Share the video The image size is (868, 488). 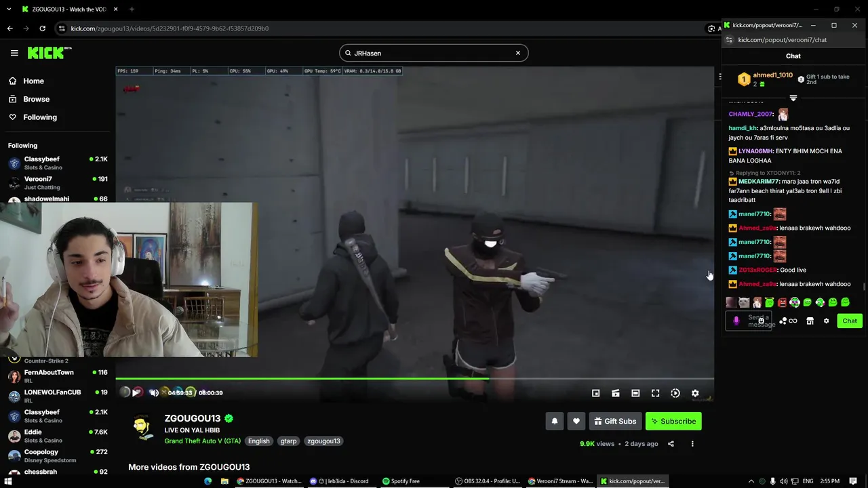click(671, 444)
